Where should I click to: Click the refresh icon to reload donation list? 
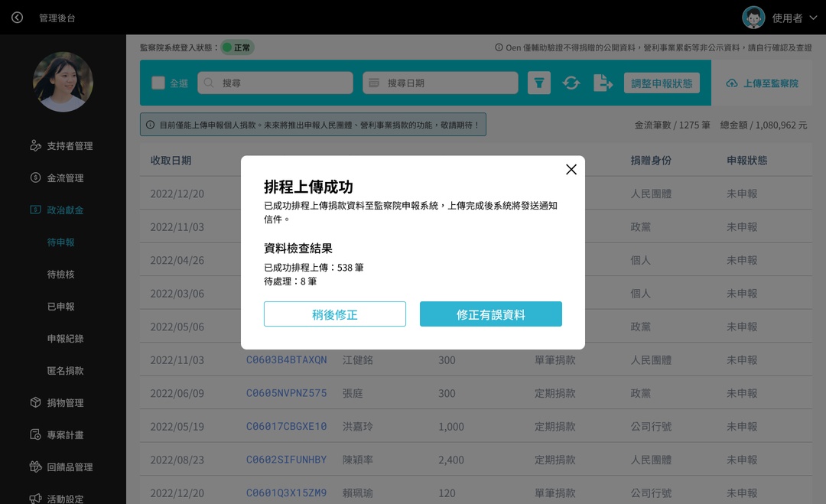point(571,83)
